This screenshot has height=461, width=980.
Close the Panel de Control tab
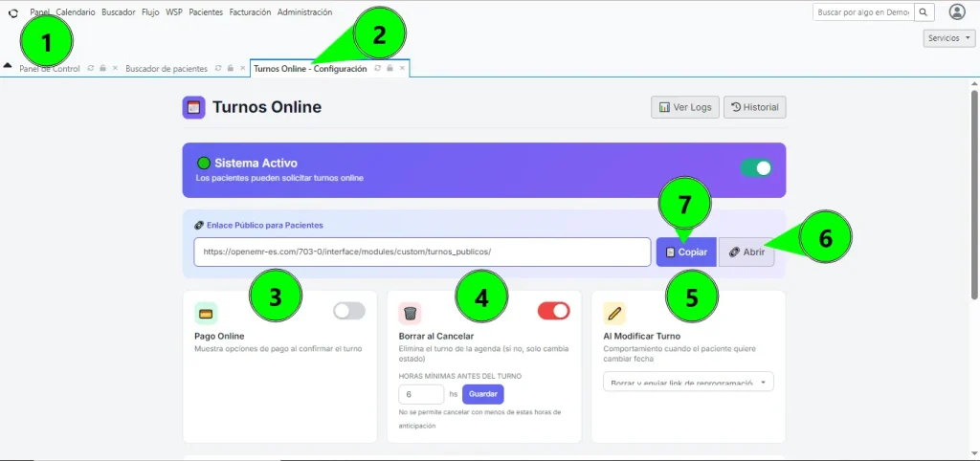pos(115,68)
